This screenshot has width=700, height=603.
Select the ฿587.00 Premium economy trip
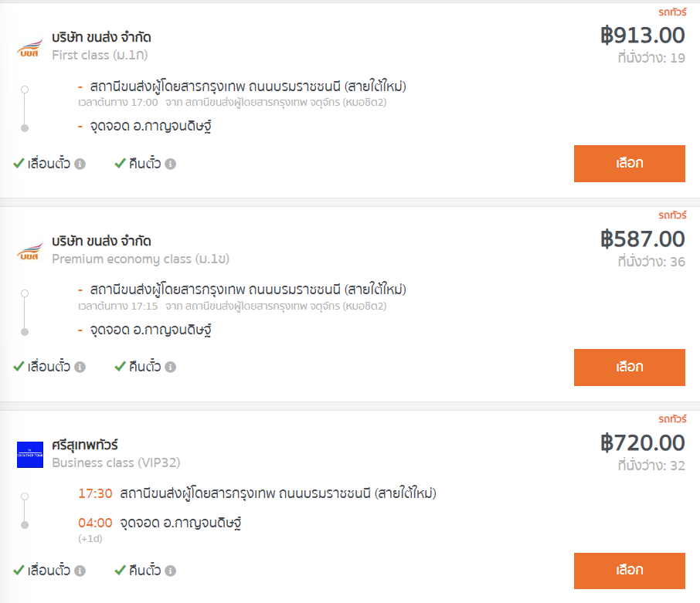point(630,367)
